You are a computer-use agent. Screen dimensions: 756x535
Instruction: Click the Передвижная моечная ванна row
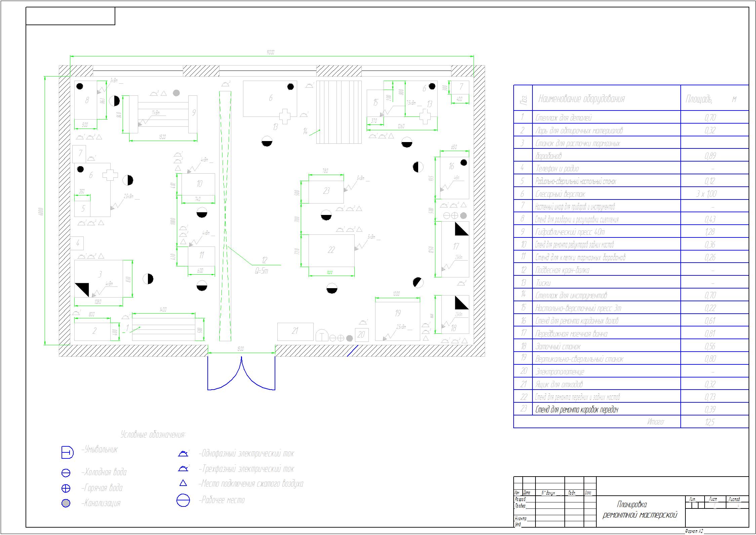point(631,333)
